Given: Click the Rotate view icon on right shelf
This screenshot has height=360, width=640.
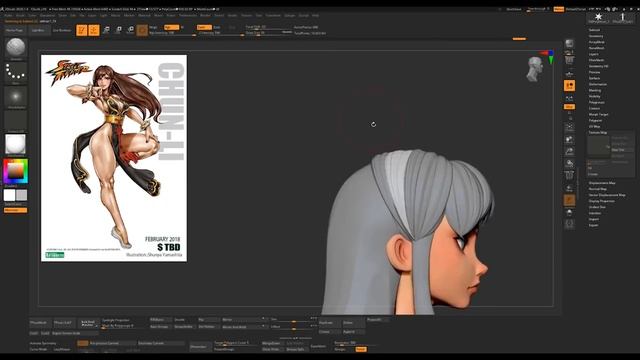Looking at the screenshot, I should 569,164.
